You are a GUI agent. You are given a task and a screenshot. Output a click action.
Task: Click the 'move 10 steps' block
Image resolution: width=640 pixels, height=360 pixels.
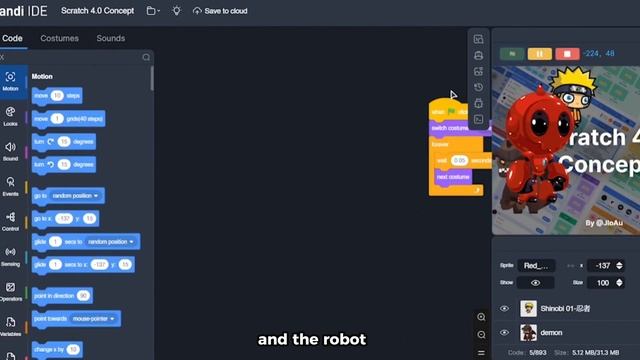click(x=57, y=96)
